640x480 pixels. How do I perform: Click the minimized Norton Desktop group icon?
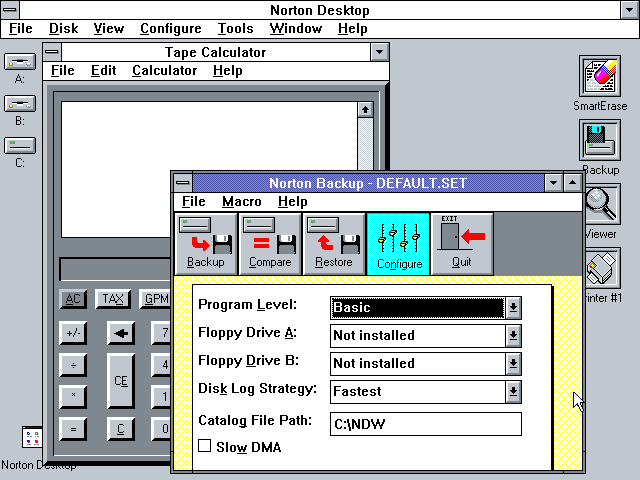(32, 437)
